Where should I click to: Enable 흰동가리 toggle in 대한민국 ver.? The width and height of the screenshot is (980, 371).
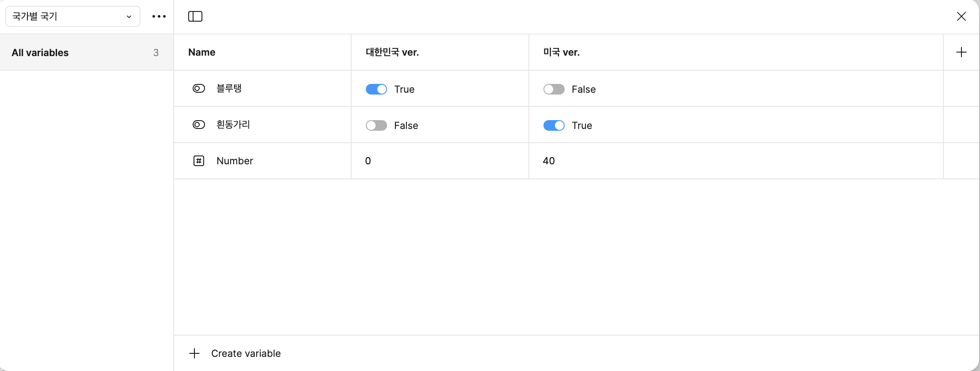pyautogui.click(x=376, y=125)
